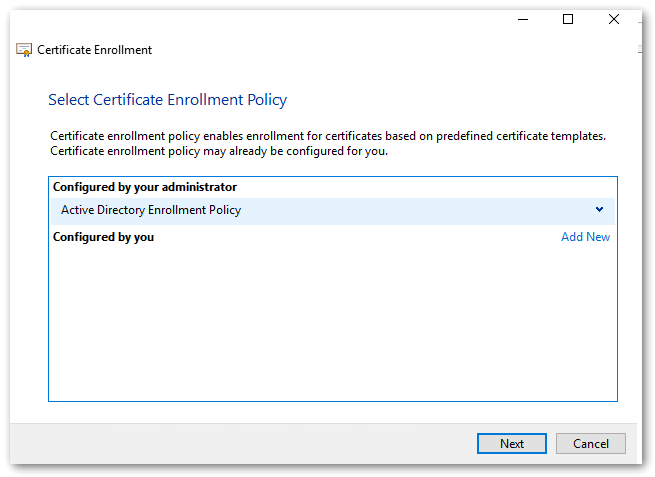The width and height of the screenshot is (655, 477).
Task: Select the Active Directory Enrollment Policy row
Action: 300,210
